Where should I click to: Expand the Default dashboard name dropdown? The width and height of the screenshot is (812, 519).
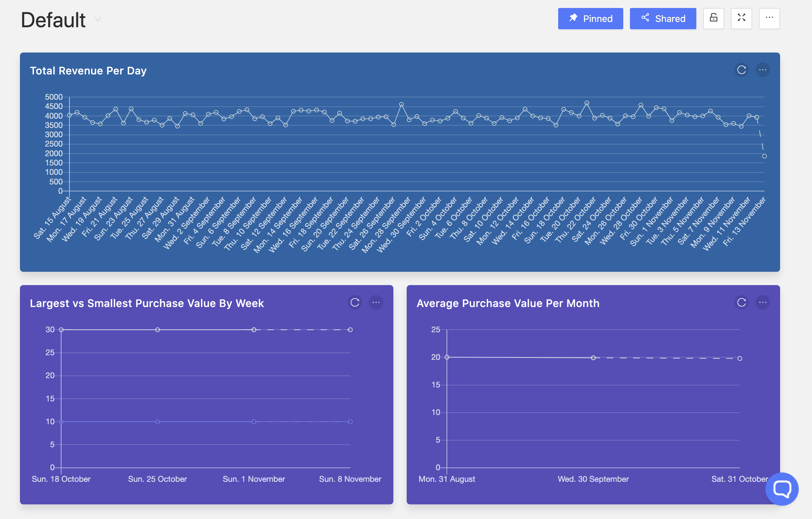98,20
